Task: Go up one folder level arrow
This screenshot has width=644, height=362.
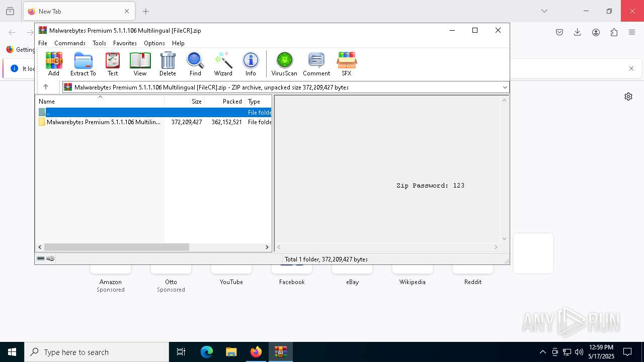Action: click(46, 87)
